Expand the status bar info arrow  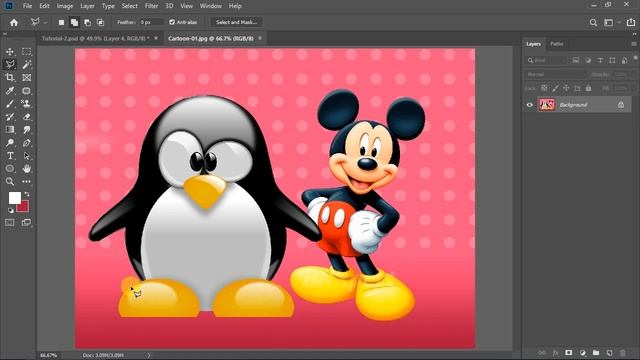[149, 355]
